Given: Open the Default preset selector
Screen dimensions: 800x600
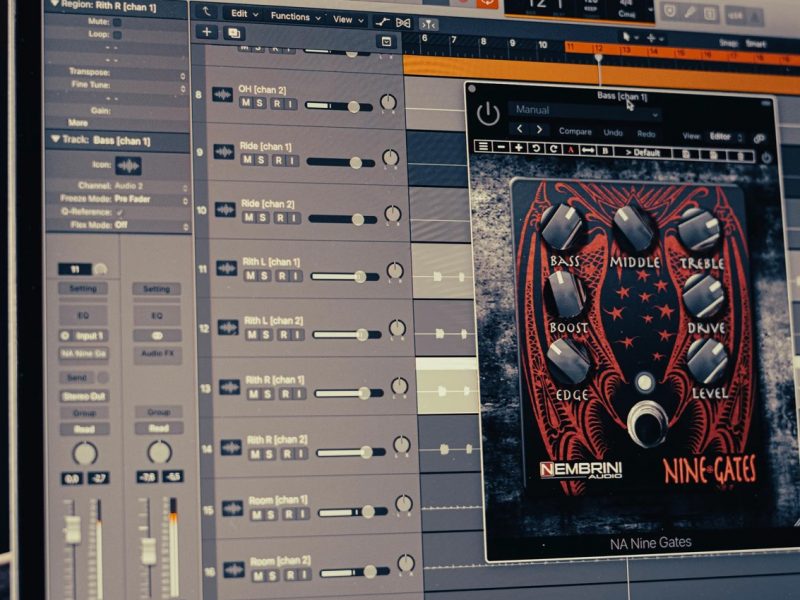Looking at the screenshot, I should [x=643, y=152].
